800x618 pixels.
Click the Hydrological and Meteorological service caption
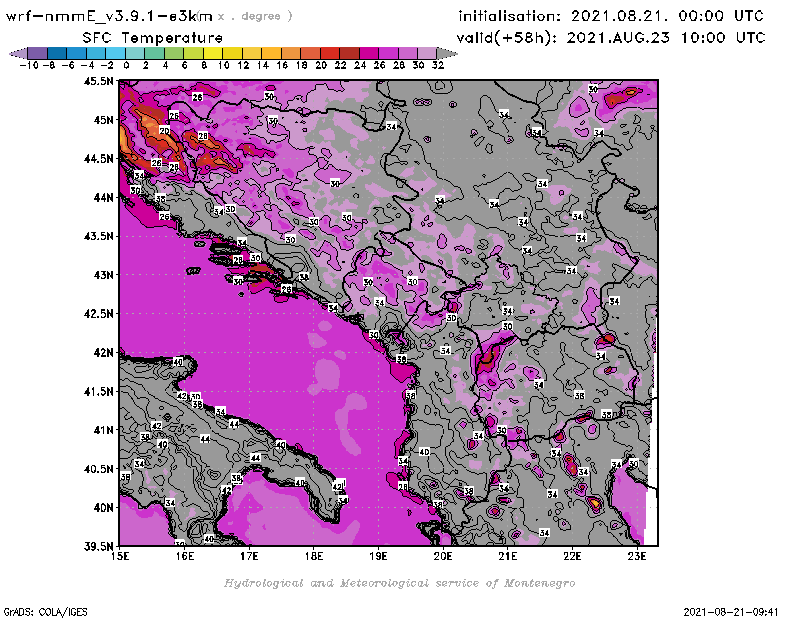coord(399,583)
